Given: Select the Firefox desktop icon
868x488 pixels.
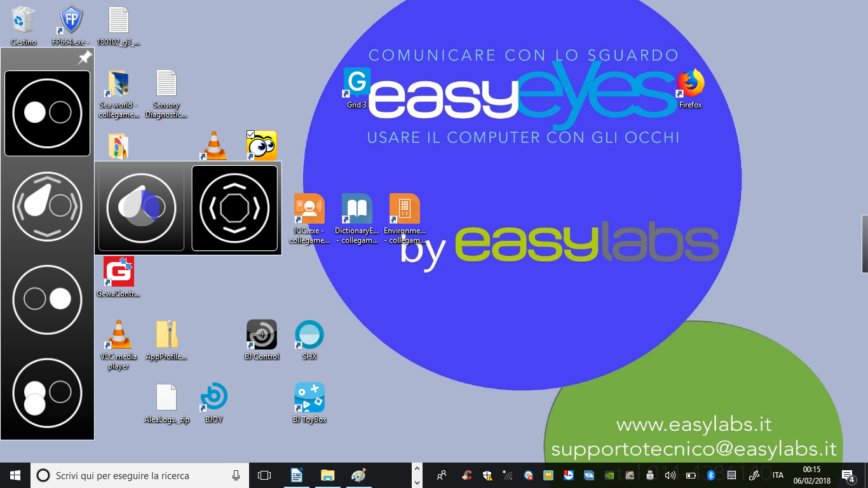Looking at the screenshot, I should click(691, 89).
